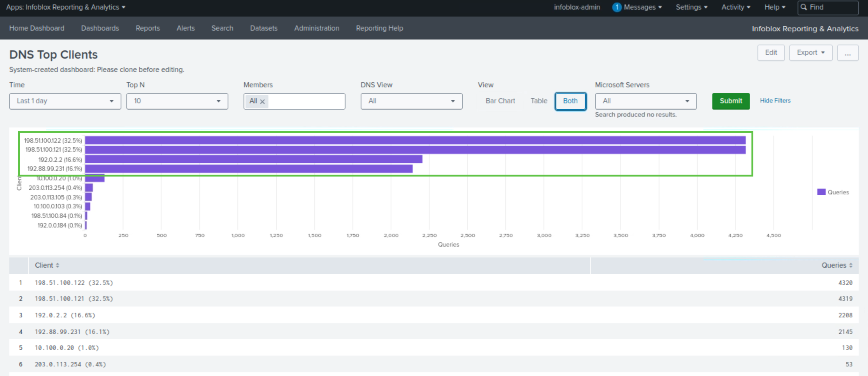Open the Export dropdown button
This screenshot has height=376, width=868.
click(810, 53)
